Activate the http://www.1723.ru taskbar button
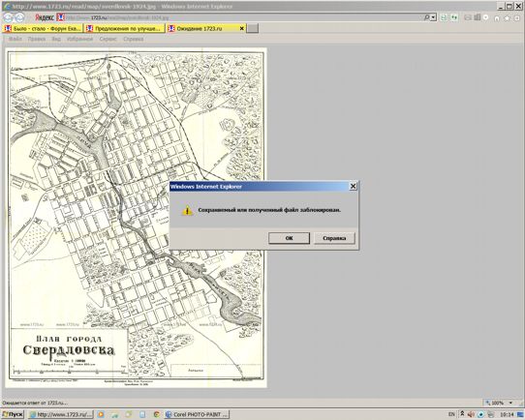Screen dimensions: 525x420 point(60,414)
